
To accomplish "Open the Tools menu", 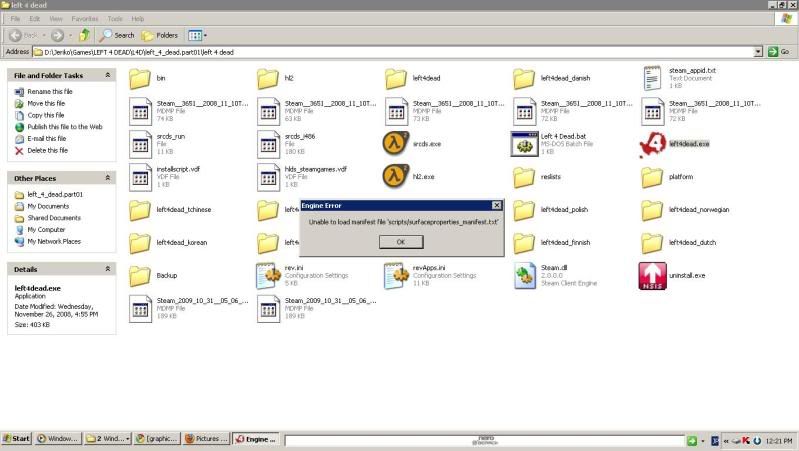I will click(115, 19).
